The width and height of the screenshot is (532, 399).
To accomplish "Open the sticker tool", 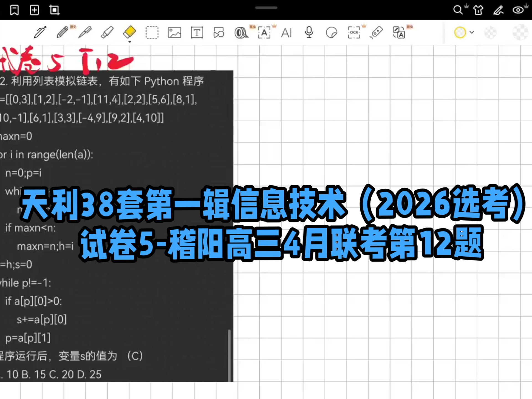I will pos(331,33).
